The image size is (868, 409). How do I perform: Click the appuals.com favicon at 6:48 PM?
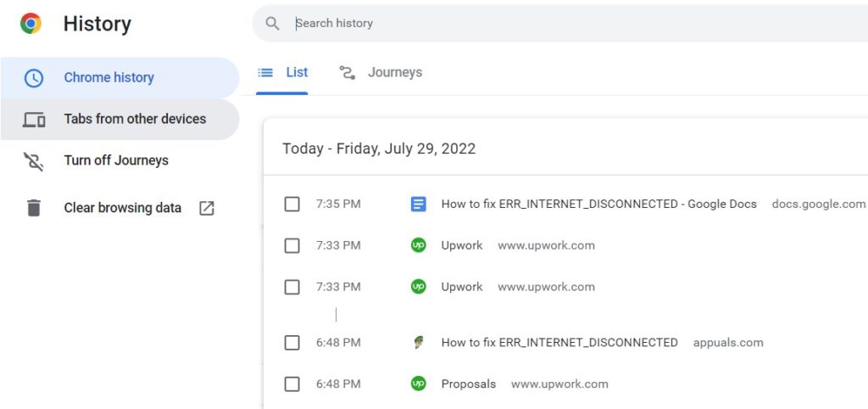[419, 343]
